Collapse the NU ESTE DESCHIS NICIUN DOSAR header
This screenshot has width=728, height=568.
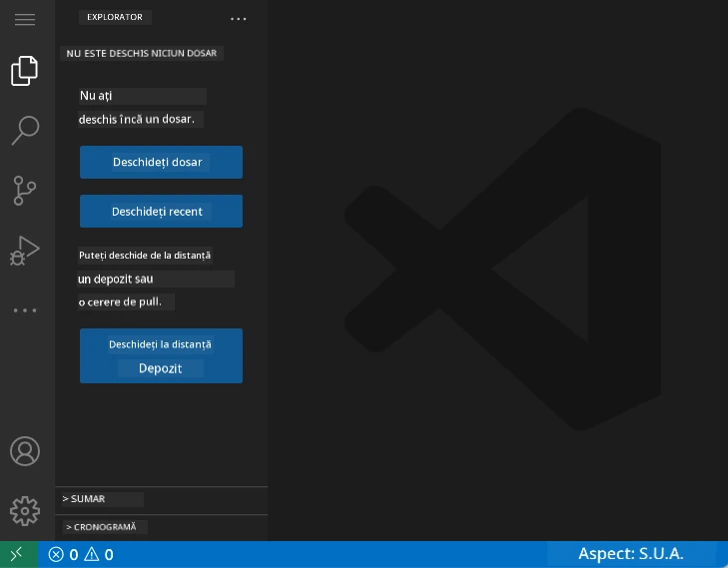click(141, 53)
